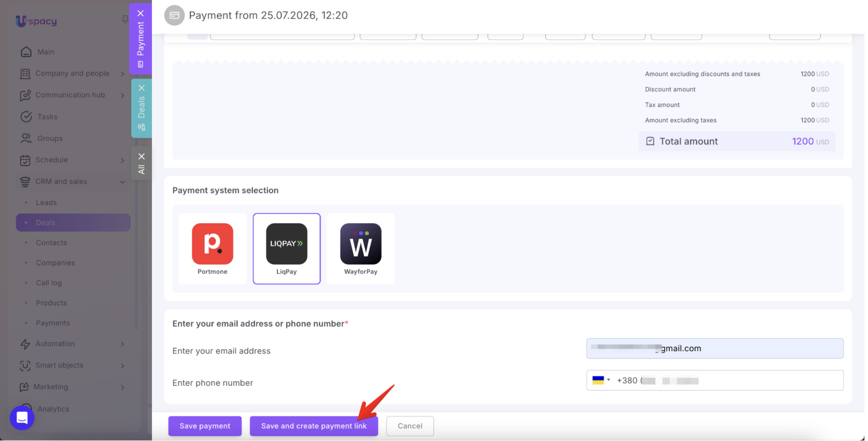Expand the Communication hub submenu
The height and width of the screenshot is (441, 868).
click(123, 95)
